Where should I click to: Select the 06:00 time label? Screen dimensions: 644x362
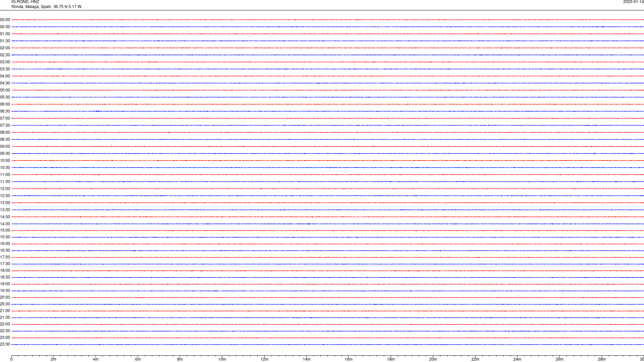pos(5,104)
